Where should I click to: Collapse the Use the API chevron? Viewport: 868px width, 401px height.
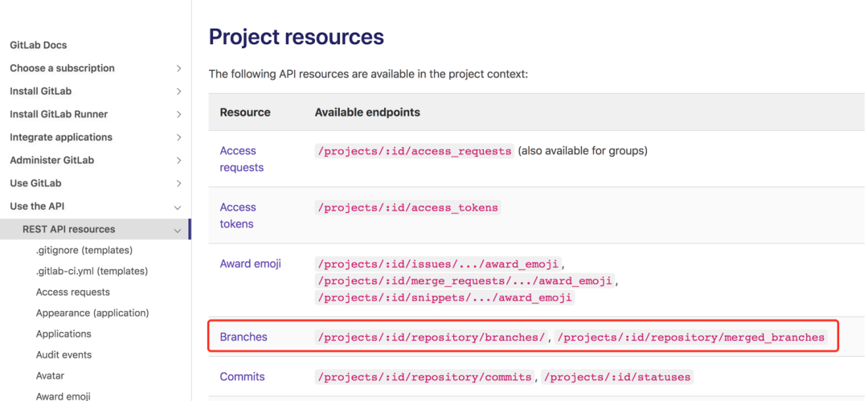[x=178, y=207]
